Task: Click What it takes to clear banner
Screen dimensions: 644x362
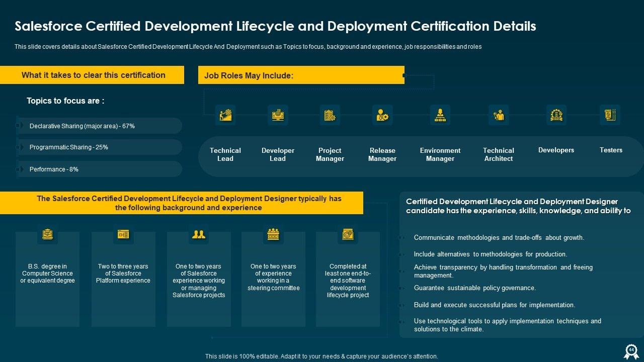Action: (93, 75)
